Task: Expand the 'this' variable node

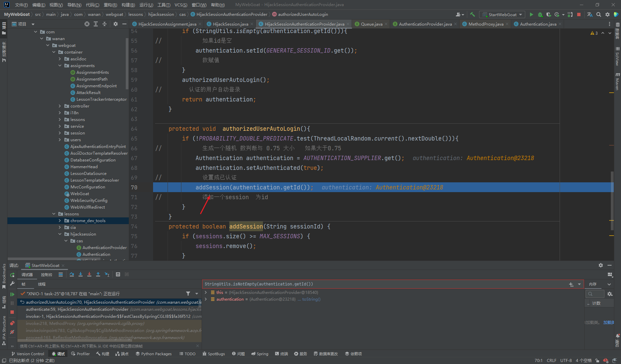Action: point(206,293)
